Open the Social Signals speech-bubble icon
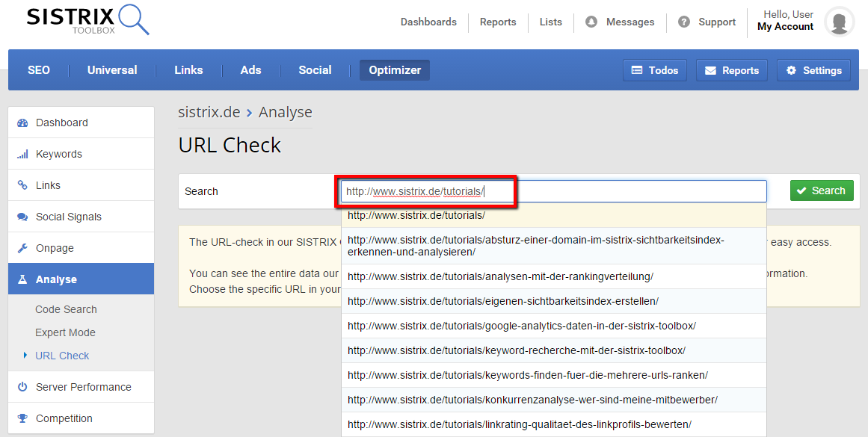The image size is (868, 437). [x=22, y=216]
